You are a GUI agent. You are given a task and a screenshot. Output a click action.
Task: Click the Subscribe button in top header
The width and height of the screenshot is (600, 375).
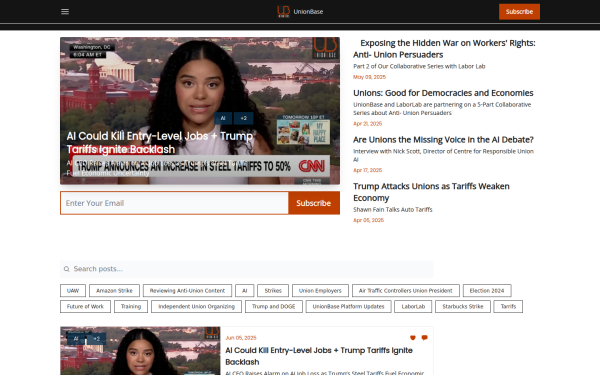(x=519, y=11)
